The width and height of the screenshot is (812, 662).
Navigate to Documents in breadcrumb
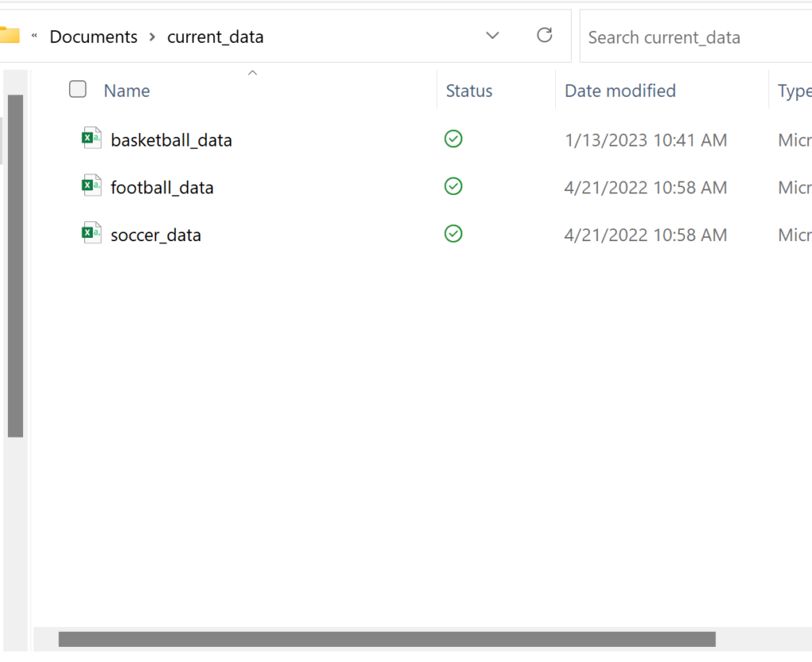(94, 36)
